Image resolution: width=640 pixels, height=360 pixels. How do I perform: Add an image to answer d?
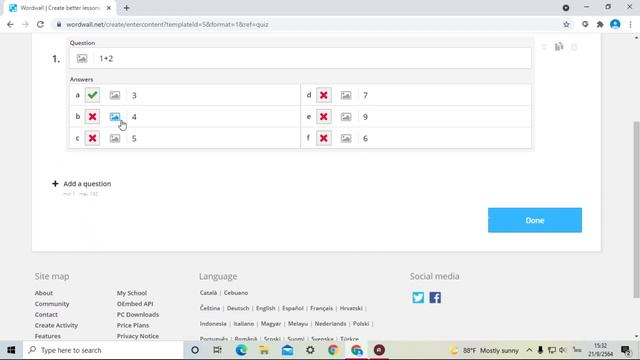(346, 95)
